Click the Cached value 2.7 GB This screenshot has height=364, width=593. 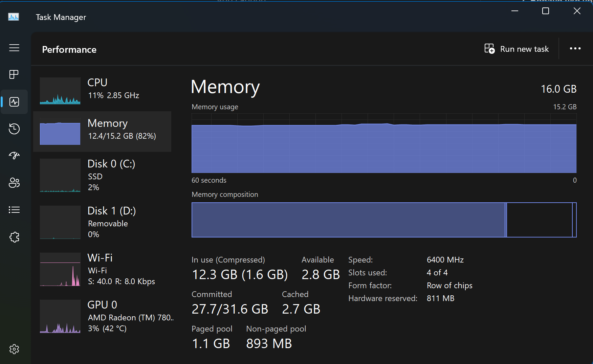point(301,309)
